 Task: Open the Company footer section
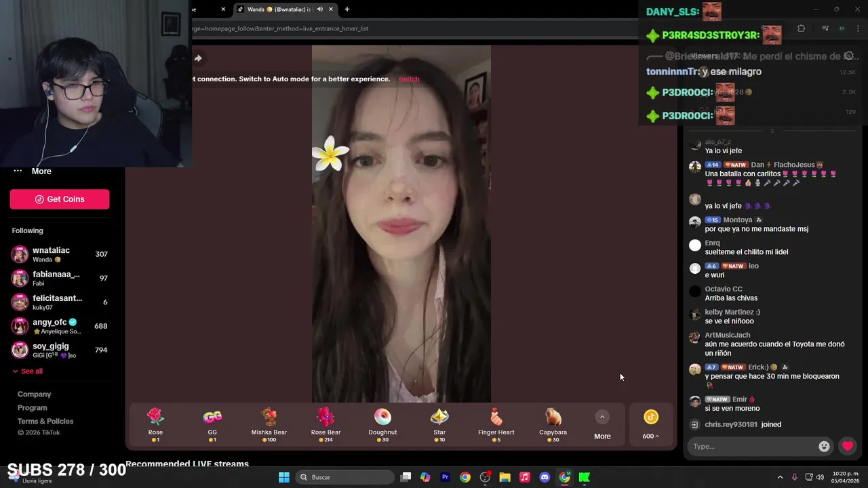click(x=35, y=394)
